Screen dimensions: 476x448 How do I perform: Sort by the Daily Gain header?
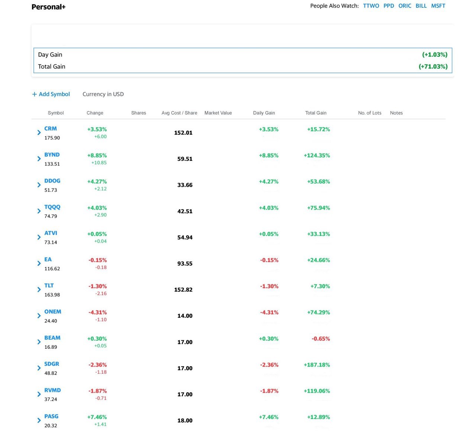tap(264, 113)
